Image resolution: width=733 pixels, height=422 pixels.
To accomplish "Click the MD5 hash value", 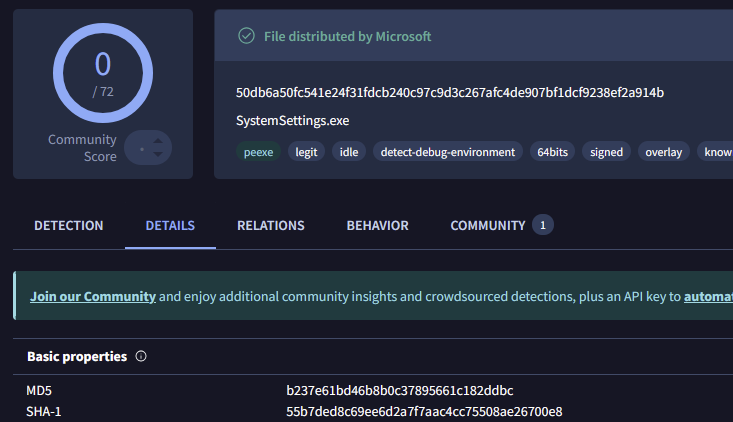I will click(x=400, y=390).
